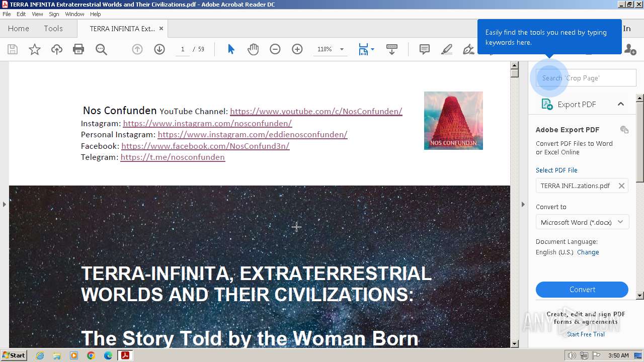Click the page number input field
This screenshot has height=362, width=644.
click(x=183, y=49)
